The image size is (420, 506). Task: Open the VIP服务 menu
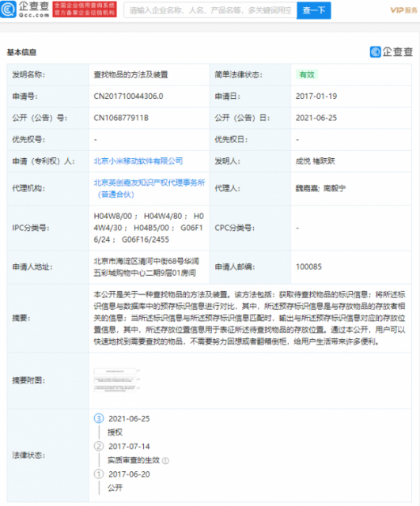pyautogui.click(x=403, y=10)
